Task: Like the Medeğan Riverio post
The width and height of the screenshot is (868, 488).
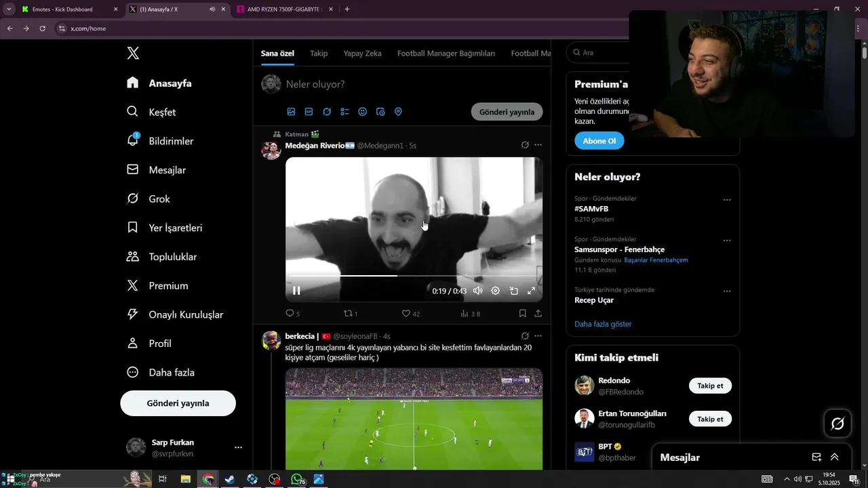Action: [x=410, y=313]
